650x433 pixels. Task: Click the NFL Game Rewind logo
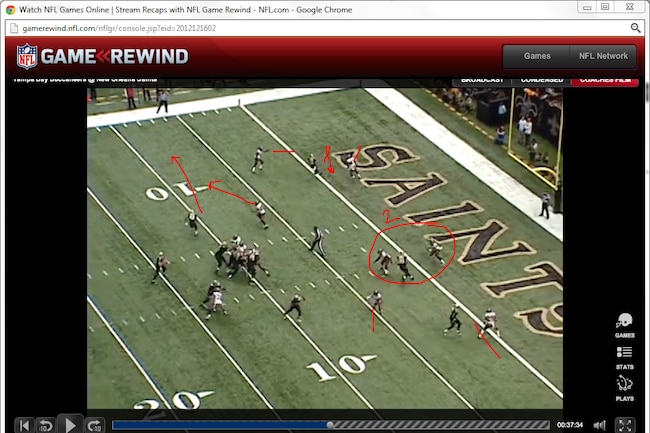[102, 56]
